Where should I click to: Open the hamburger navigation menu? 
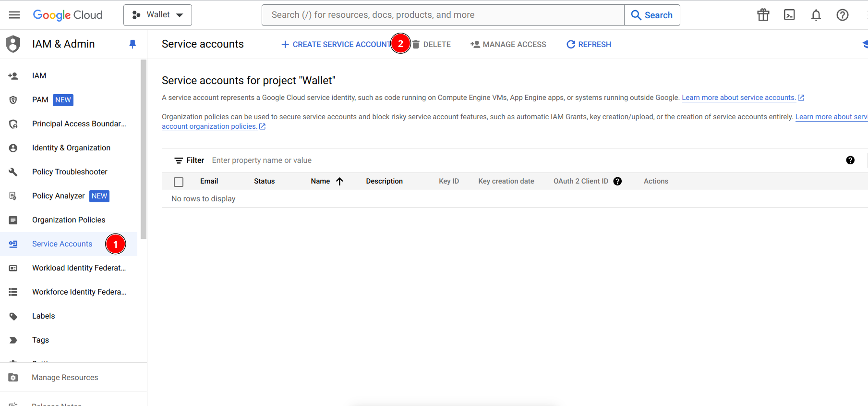[14, 15]
